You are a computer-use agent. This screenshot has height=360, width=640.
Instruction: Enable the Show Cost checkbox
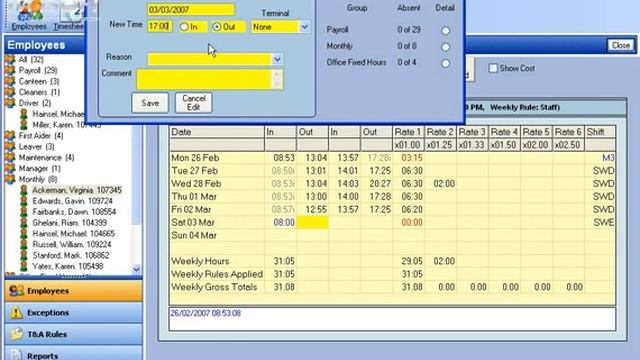[x=493, y=68]
